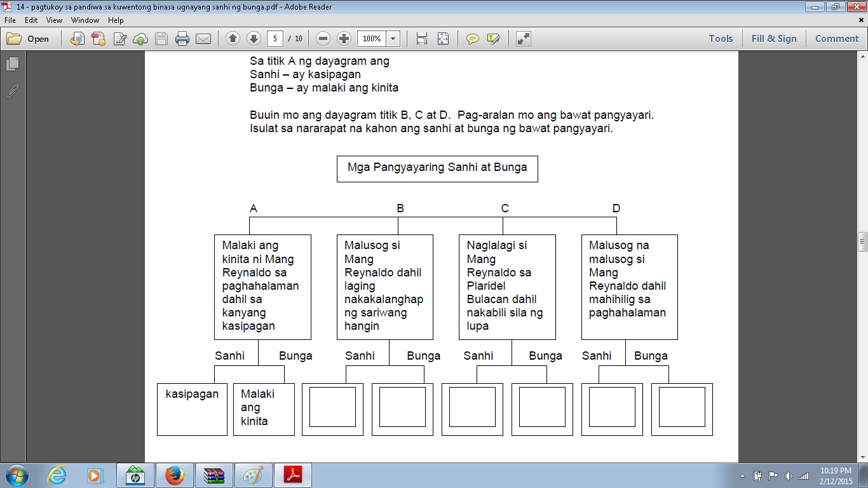Add a sticky note comment
Screen dimensions: 868x488
pos(472,39)
